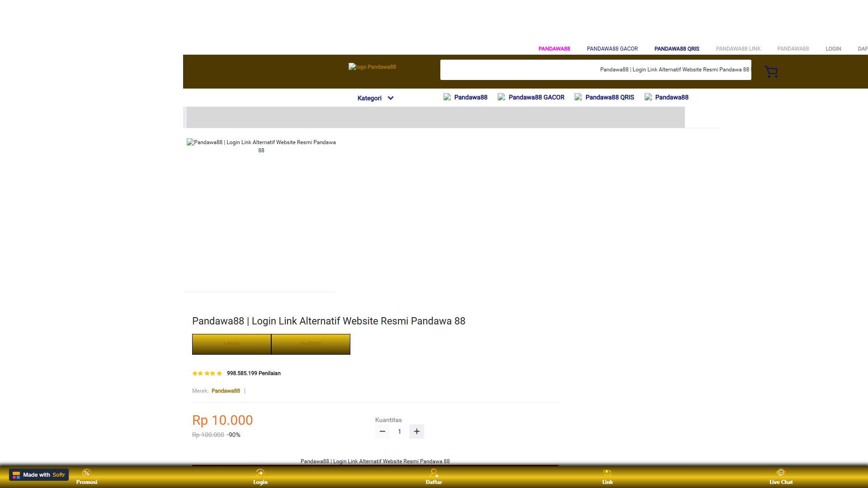Image resolution: width=868 pixels, height=488 pixels.
Task: Click last Pandawa88 link after Pandawa88 QRIS
Action: [667, 97]
